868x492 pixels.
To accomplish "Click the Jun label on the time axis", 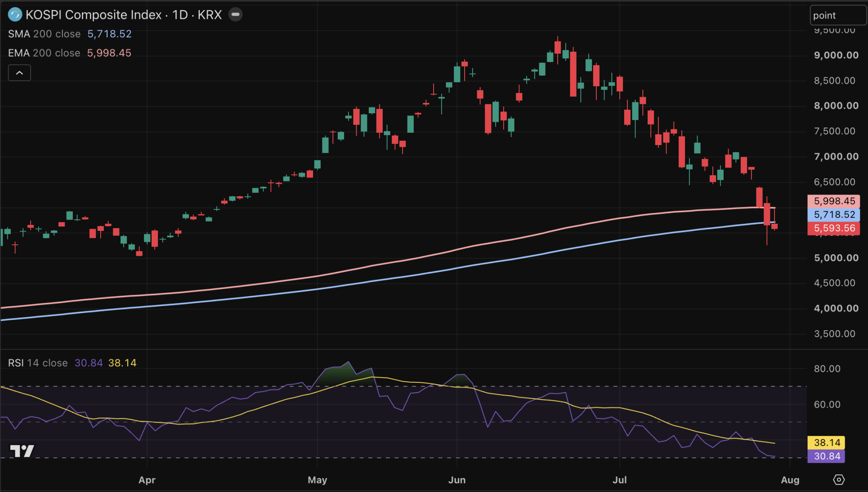I will tap(457, 480).
